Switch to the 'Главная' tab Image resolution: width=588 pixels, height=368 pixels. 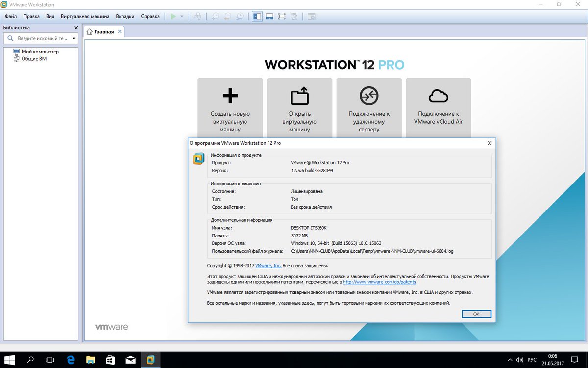click(103, 31)
